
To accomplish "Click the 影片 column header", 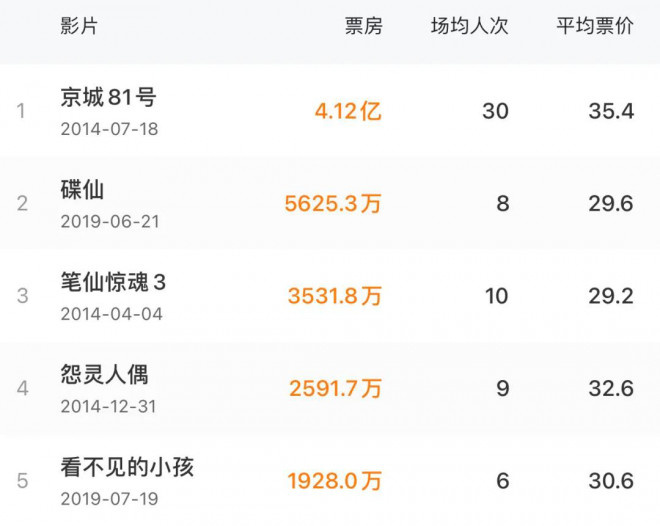I will [x=79, y=26].
